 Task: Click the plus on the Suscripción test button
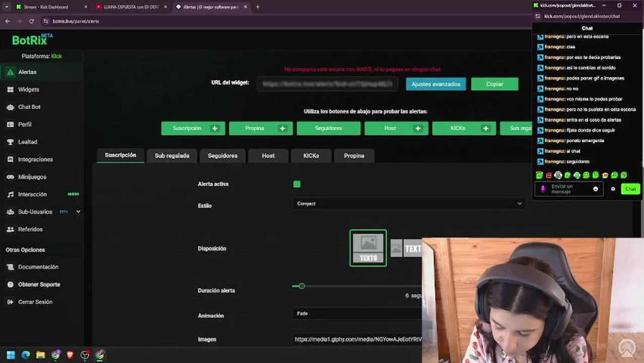[215, 129]
